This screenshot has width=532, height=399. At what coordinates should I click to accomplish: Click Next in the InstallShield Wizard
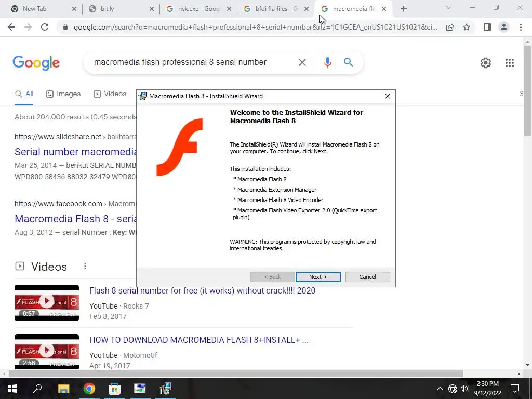point(318,277)
